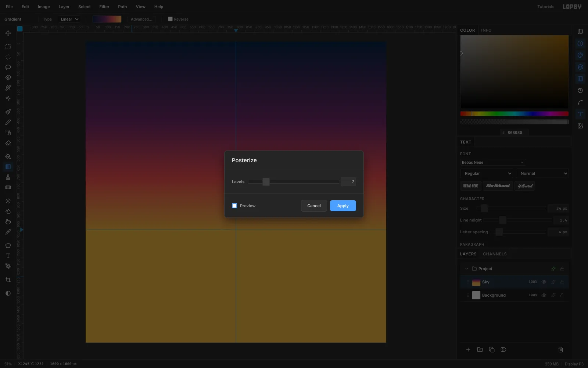Toggle the Reverse gradient checkbox
The height and width of the screenshot is (368, 588).
(170, 19)
